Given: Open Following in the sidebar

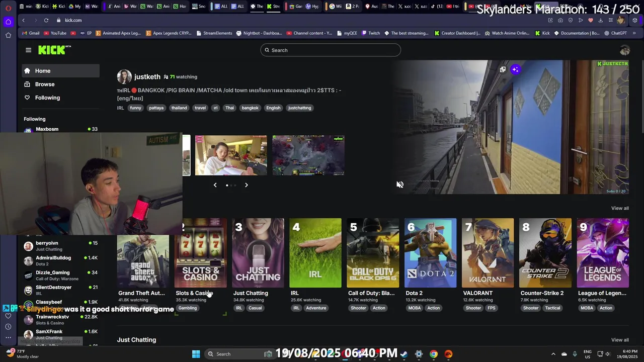Looking at the screenshot, I should pyautogui.click(x=60, y=98).
